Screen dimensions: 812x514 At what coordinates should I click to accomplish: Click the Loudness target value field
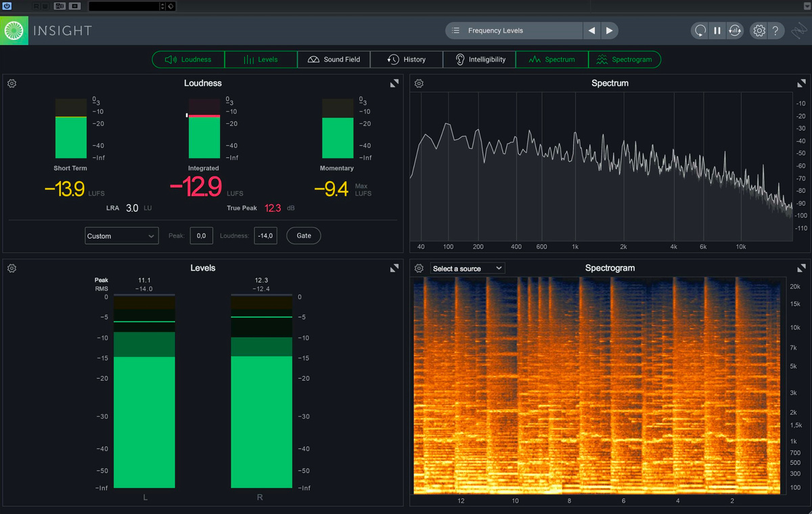265,236
